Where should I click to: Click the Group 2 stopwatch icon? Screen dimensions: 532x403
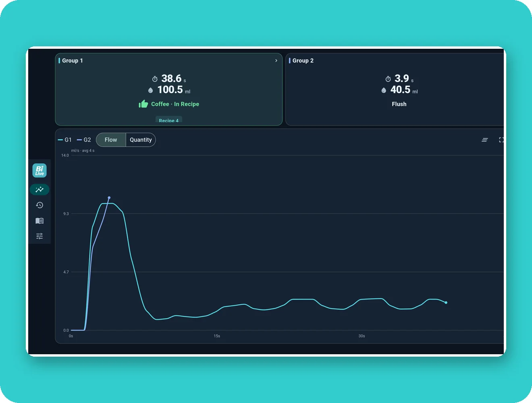pyautogui.click(x=388, y=79)
